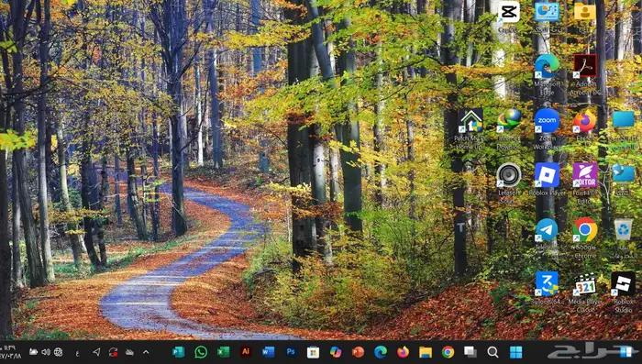Launch Illustrator from the taskbar

pos(246,352)
